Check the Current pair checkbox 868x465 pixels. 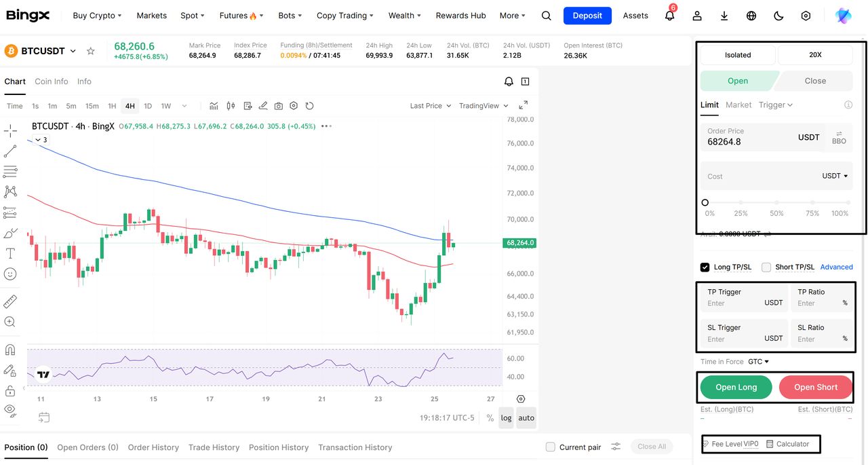(x=551, y=447)
